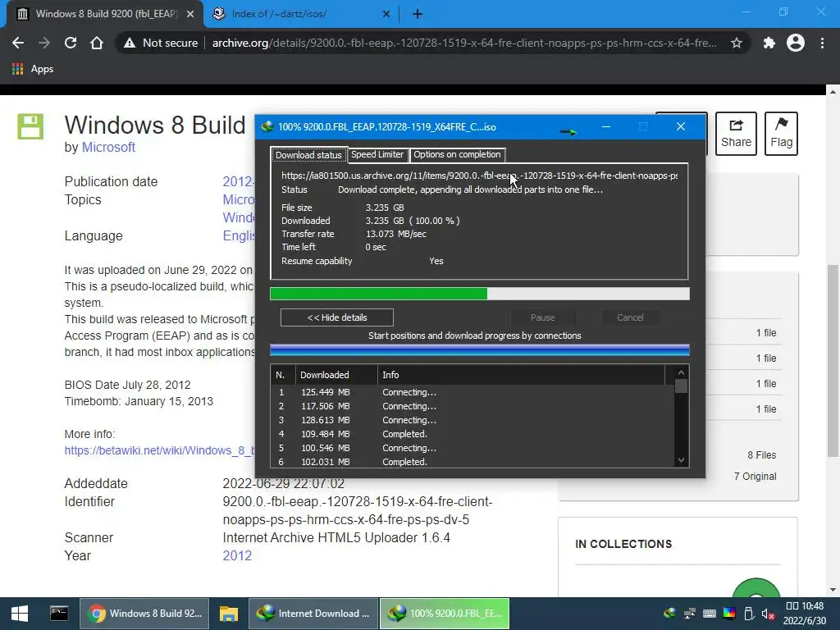This screenshot has height=630, width=840.
Task: Click the 8 Files link in sidebar
Action: (x=762, y=454)
